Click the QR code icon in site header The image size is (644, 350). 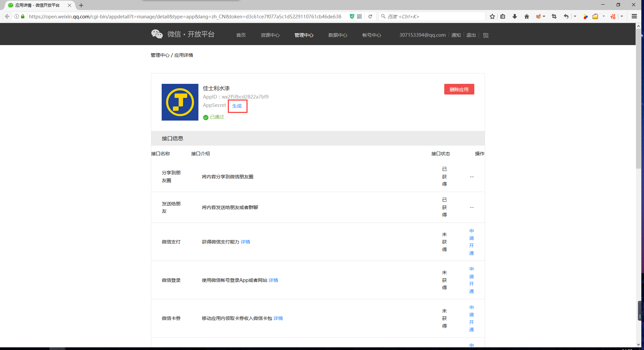486,35
